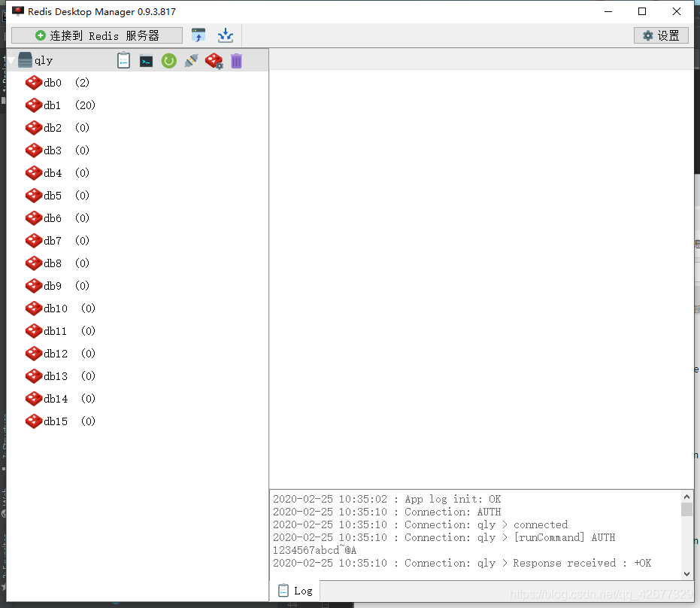Maximize the Redis Desktop Manager window
700x608 pixels.
point(642,11)
